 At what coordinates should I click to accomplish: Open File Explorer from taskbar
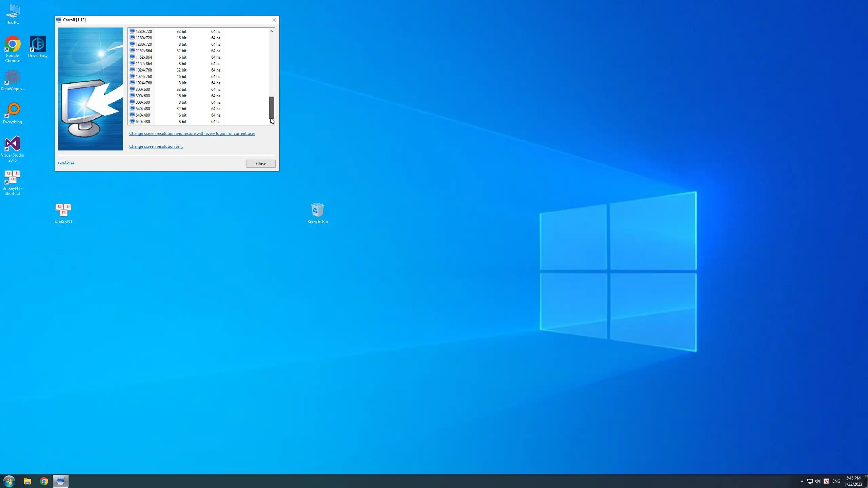tap(27, 481)
